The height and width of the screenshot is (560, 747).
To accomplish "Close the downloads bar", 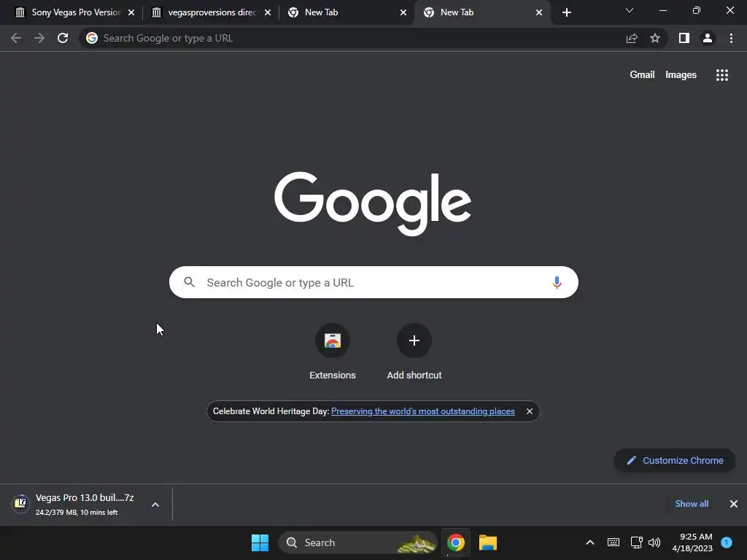I will [x=734, y=504].
